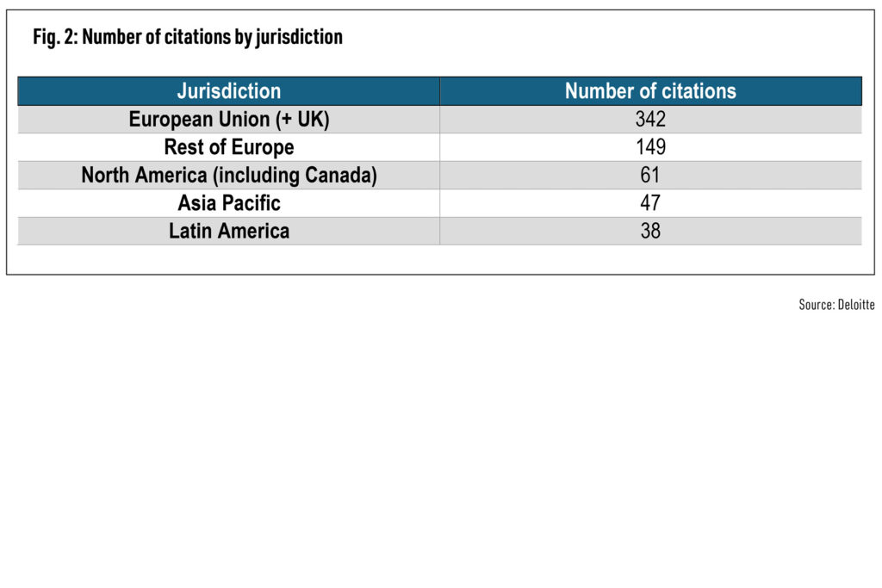Image resolution: width=882 pixels, height=588 pixels.
Task: Click the '(including Canada)' parenthetical
Action: click(x=294, y=176)
